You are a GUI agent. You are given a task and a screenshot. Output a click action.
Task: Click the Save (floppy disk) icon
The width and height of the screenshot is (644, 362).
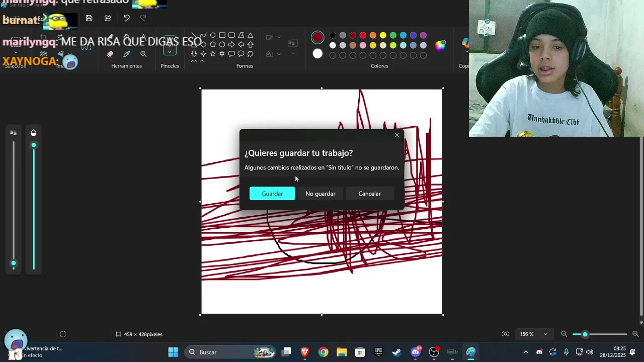tap(89, 18)
